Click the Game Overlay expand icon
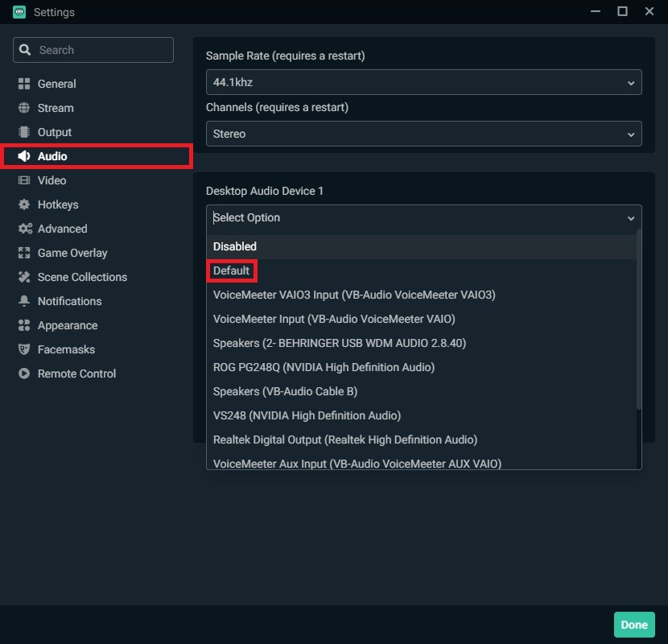 (24, 253)
